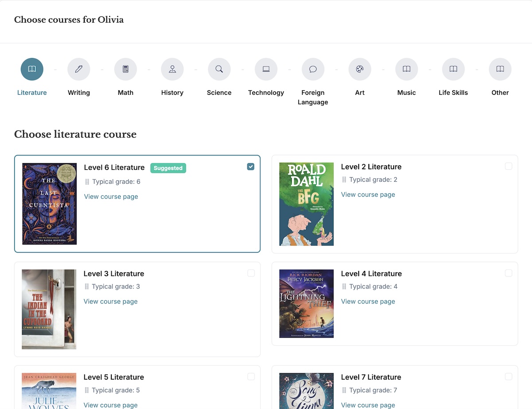Click grade icon beside Typical grade: 7

[344, 390]
